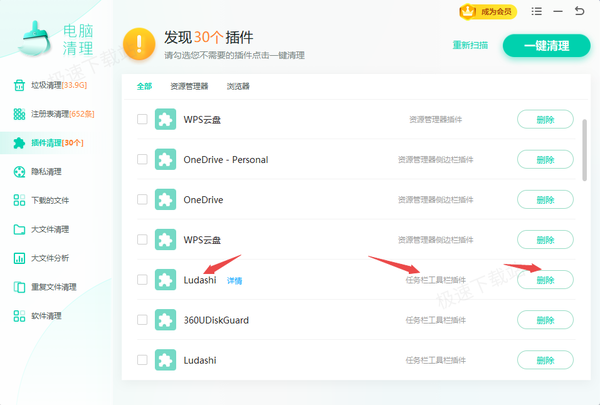Check the Ludashi row with 详情 link
This screenshot has height=405, width=600.
pos(142,279)
